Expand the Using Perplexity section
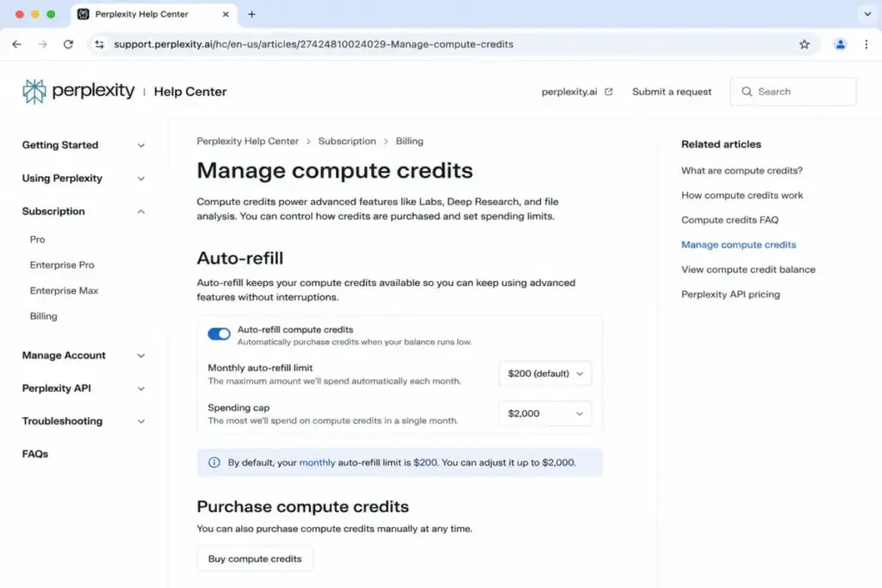 point(84,178)
